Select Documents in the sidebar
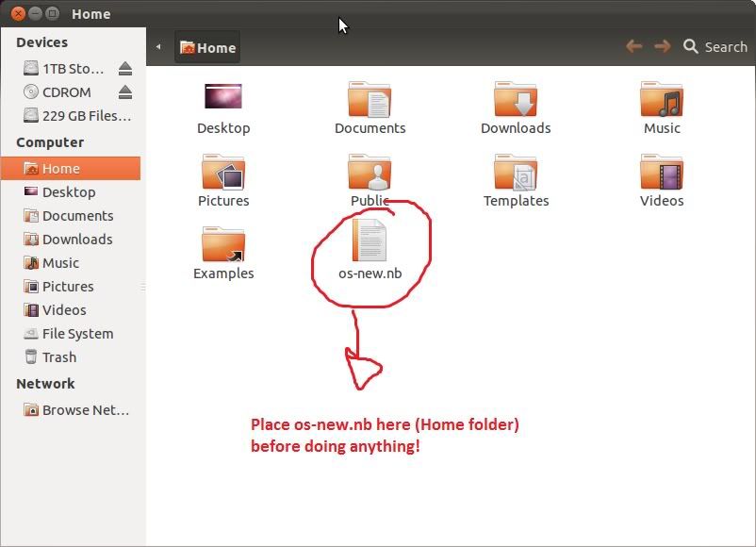 coord(71,216)
